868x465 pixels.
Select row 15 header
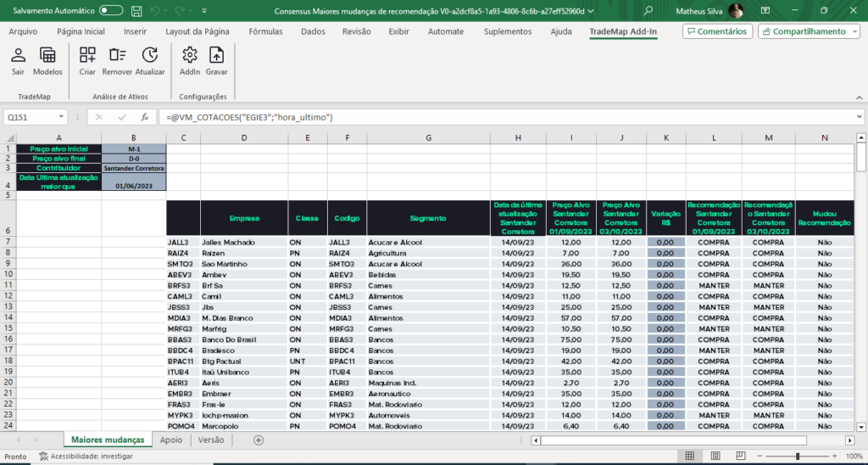tap(8, 328)
